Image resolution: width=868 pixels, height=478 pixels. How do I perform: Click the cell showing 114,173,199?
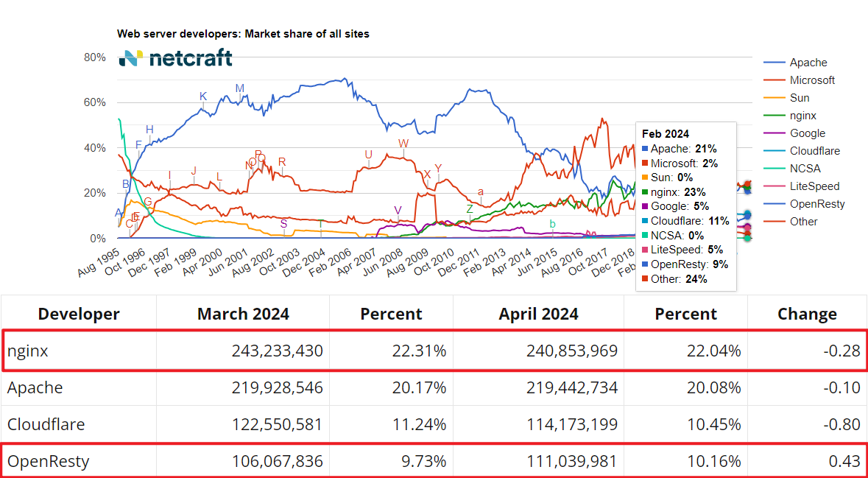[539, 425]
